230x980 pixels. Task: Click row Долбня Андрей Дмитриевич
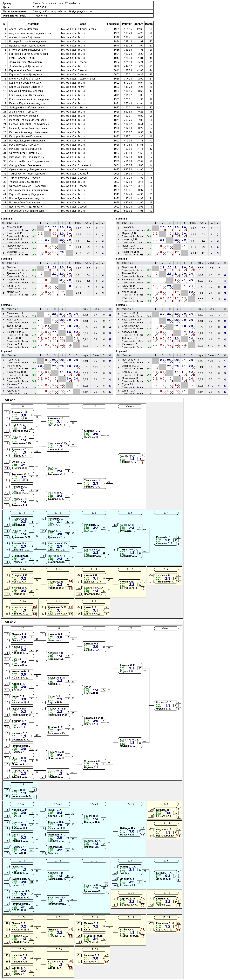(x=77, y=66)
